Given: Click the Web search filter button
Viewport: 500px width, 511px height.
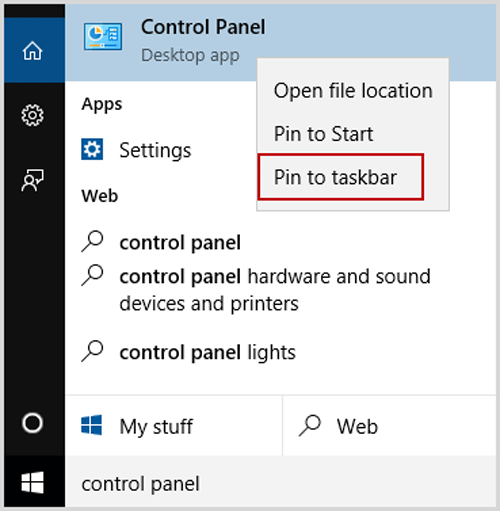Looking at the screenshot, I should [x=389, y=425].
